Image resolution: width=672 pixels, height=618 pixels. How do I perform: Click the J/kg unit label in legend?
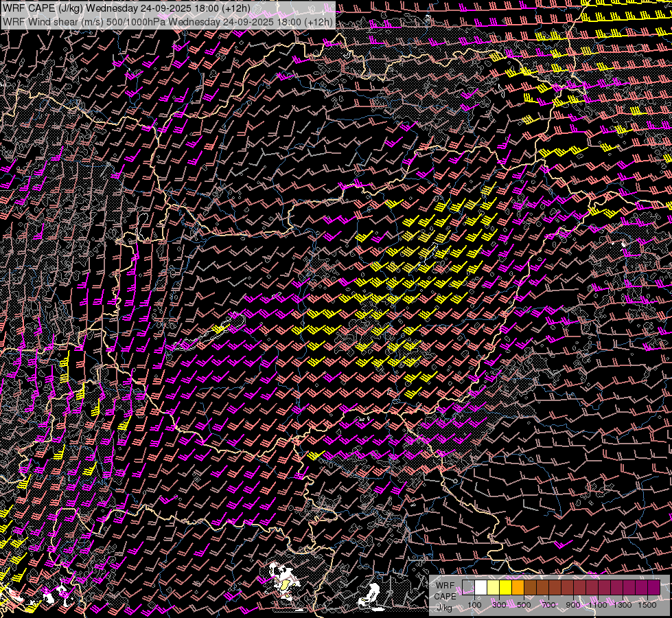(445, 607)
